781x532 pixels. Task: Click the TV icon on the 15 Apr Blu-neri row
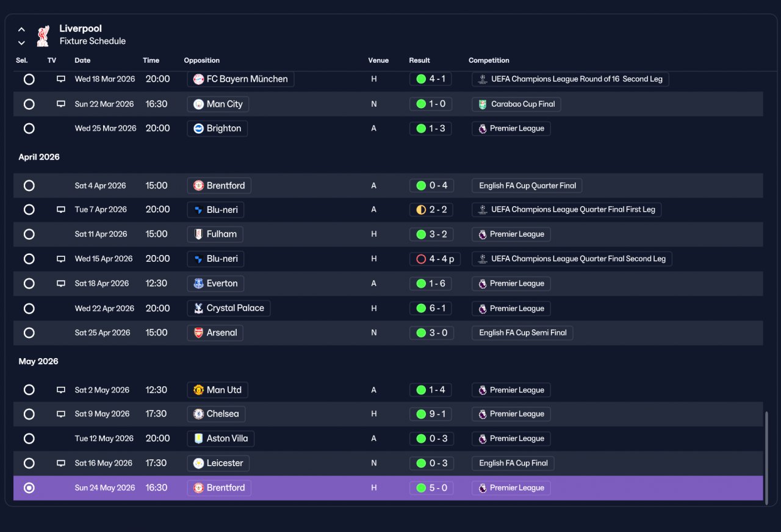tap(61, 259)
